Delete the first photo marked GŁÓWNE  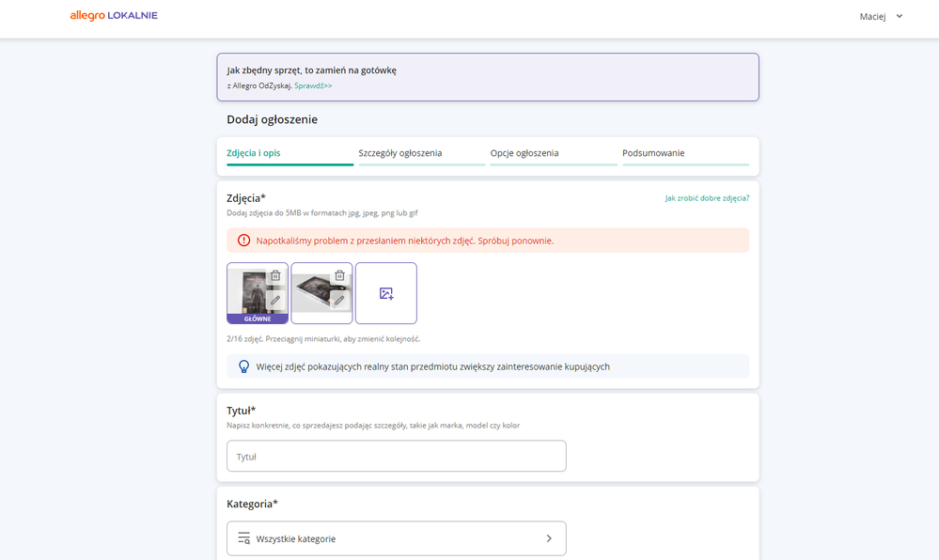tap(275, 275)
